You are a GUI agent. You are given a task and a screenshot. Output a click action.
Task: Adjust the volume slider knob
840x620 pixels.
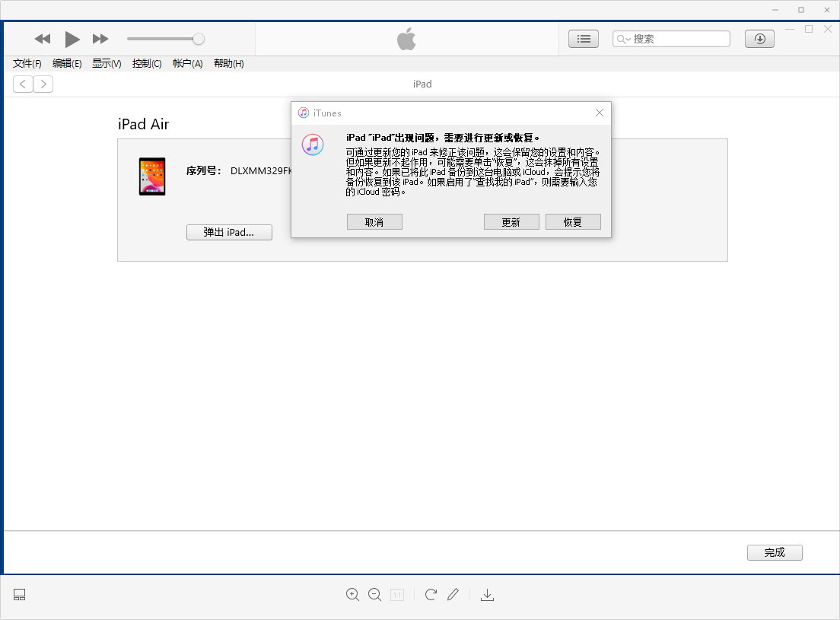point(199,39)
